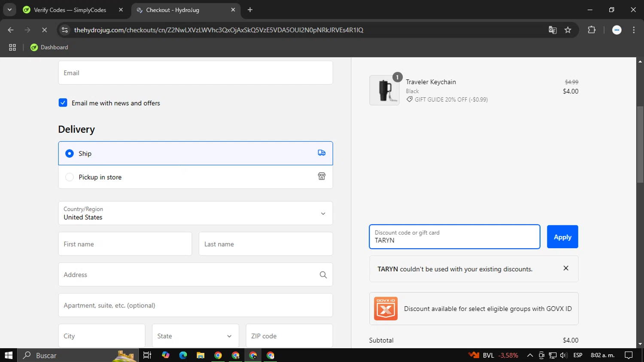Switch the ESP input language

578,355
